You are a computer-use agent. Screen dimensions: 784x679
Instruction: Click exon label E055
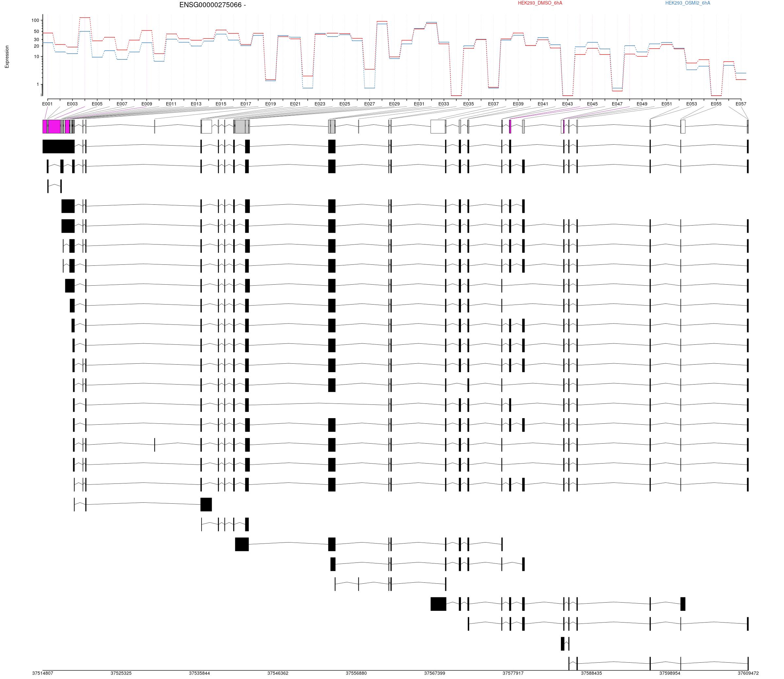pos(716,104)
